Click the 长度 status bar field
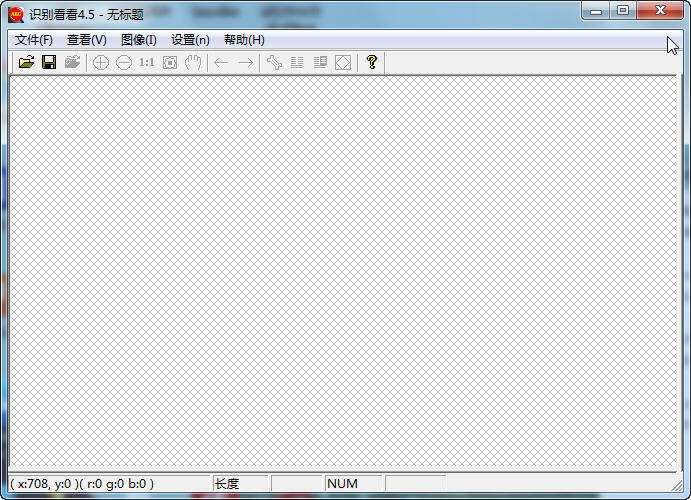Viewport: 691px width, 500px height. [241, 484]
